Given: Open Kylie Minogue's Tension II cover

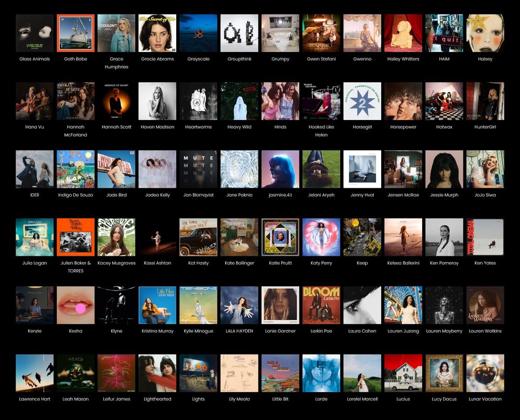Looking at the screenshot, I should click(x=198, y=305).
